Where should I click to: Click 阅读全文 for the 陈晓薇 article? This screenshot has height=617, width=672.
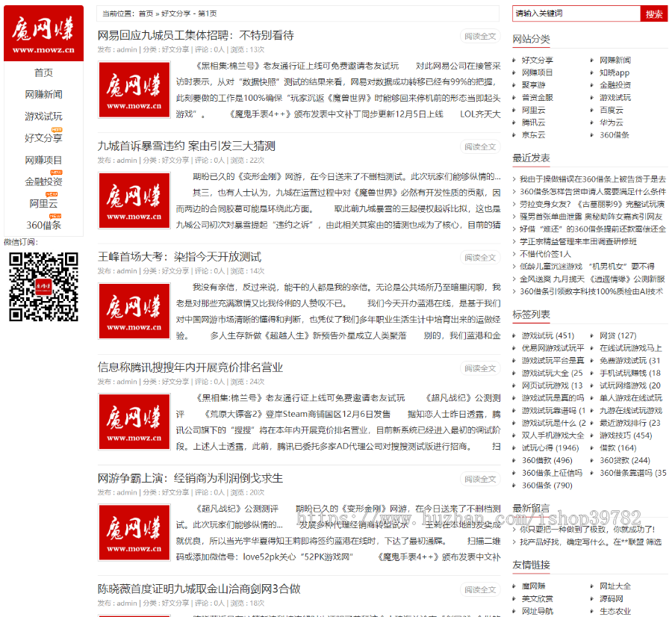(x=480, y=589)
